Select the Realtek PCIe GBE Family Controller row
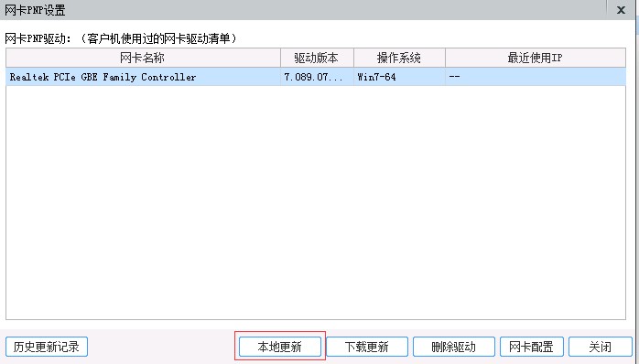This screenshot has height=364, width=639. coord(316,77)
